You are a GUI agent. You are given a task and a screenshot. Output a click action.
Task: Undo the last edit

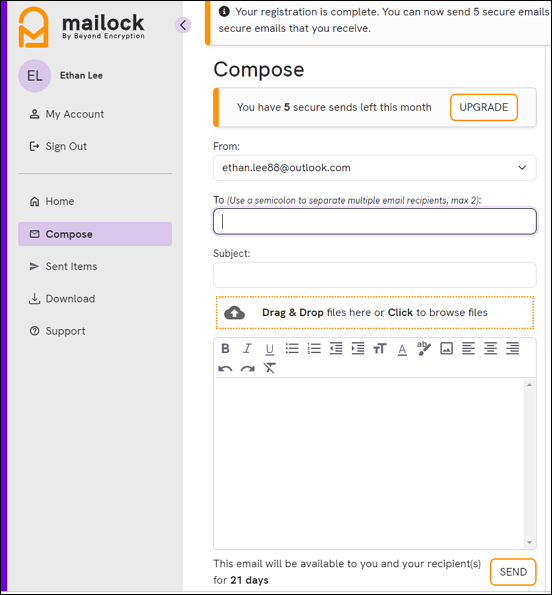click(x=225, y=368)
